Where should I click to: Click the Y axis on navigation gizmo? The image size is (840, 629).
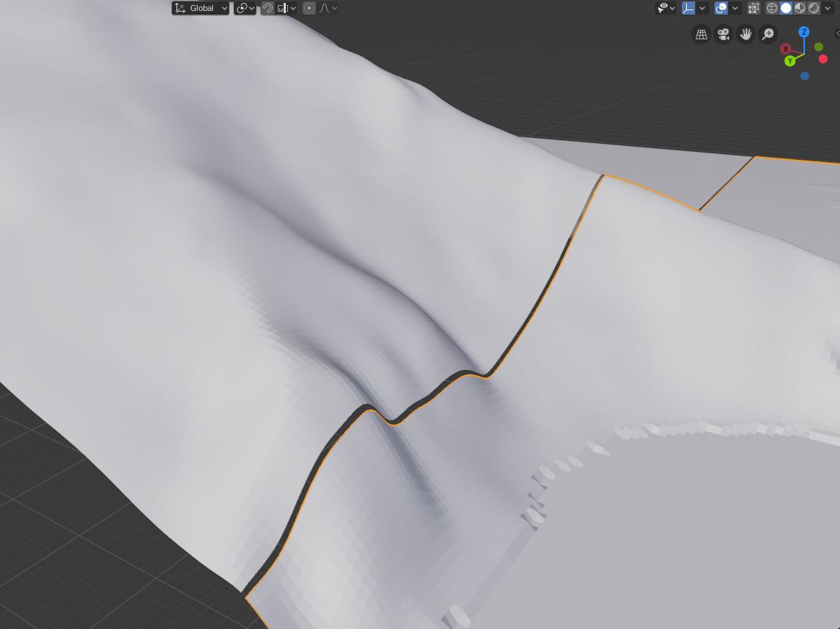click(790, 61)
